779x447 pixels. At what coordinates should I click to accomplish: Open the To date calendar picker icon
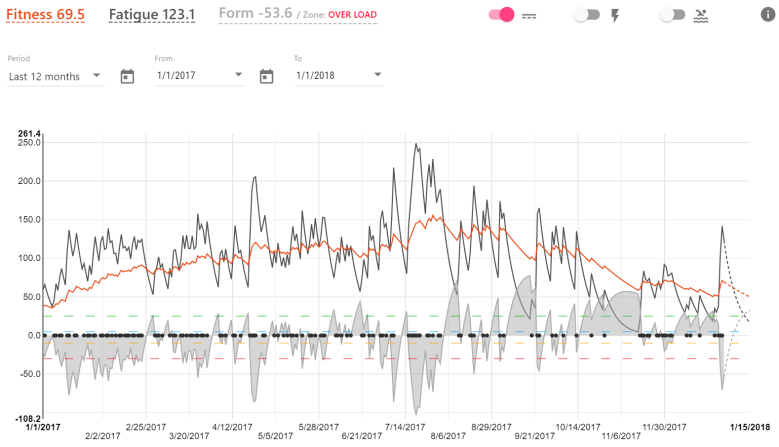(266, 76)
